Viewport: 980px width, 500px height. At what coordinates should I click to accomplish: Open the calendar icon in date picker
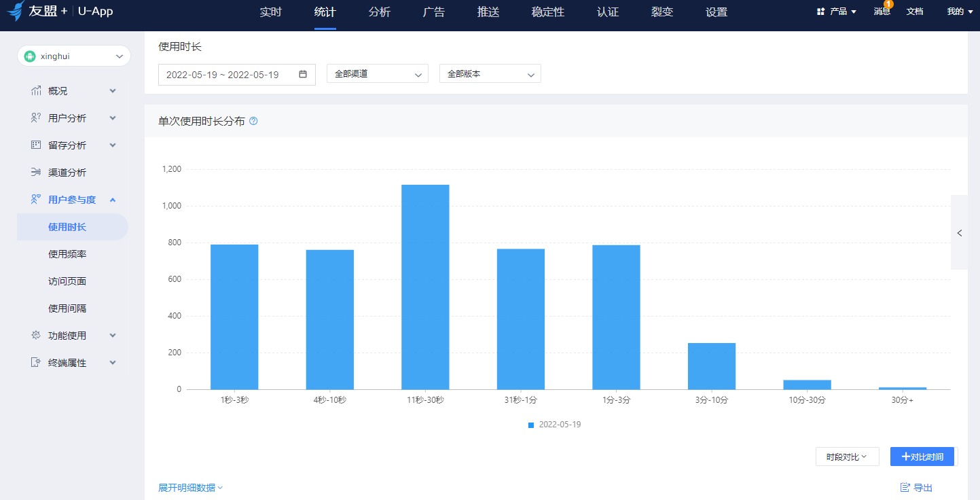click(x=304, y=75)
